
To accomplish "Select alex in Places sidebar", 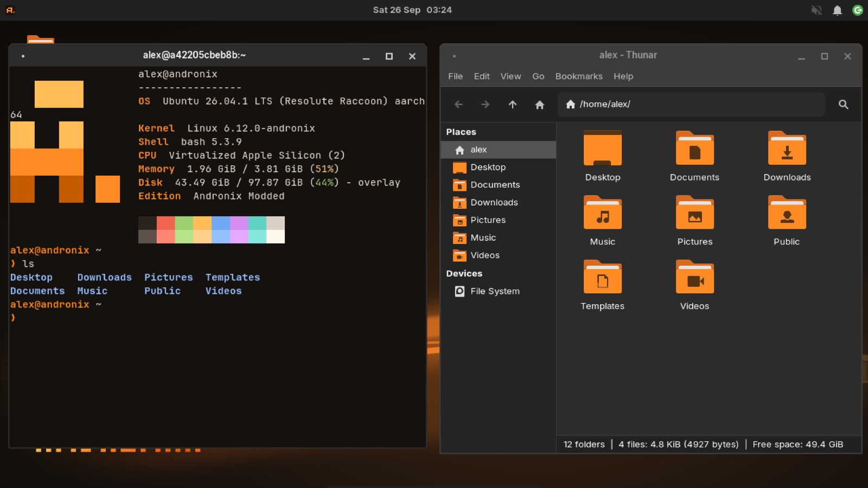I will [x=499, y=150].
